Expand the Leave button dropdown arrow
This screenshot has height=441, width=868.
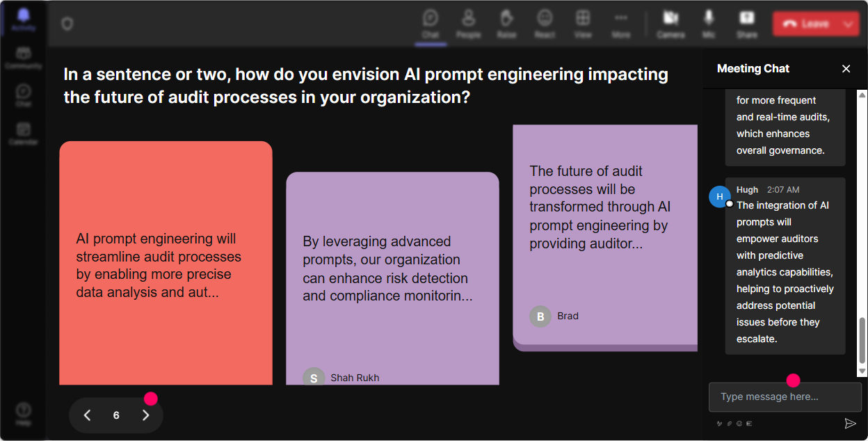(x=849, y=24)
